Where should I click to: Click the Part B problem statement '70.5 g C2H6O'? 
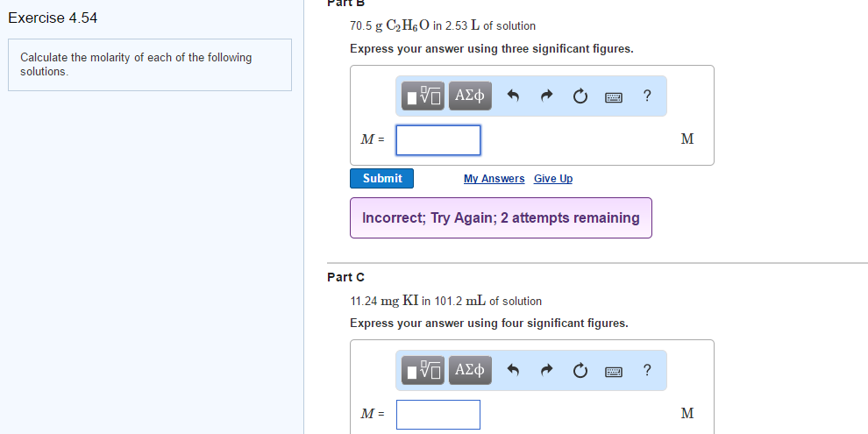pyautogui.click(x=442, y=26)
